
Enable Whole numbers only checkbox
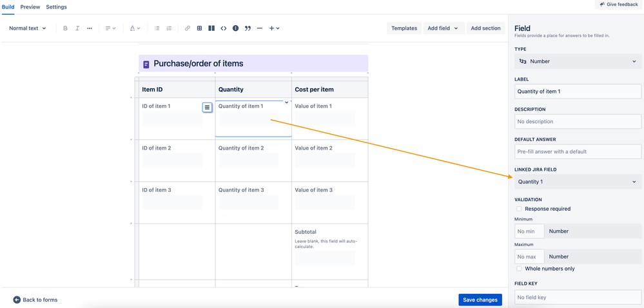point(520,269)
